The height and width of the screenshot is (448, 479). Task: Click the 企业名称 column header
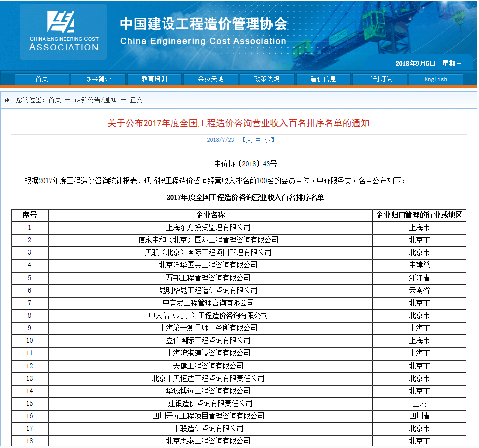[x=211, y=215]
